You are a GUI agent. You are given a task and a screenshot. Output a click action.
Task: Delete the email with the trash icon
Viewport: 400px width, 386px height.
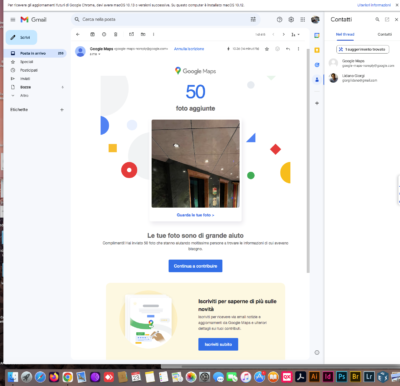tap(116, 34)
